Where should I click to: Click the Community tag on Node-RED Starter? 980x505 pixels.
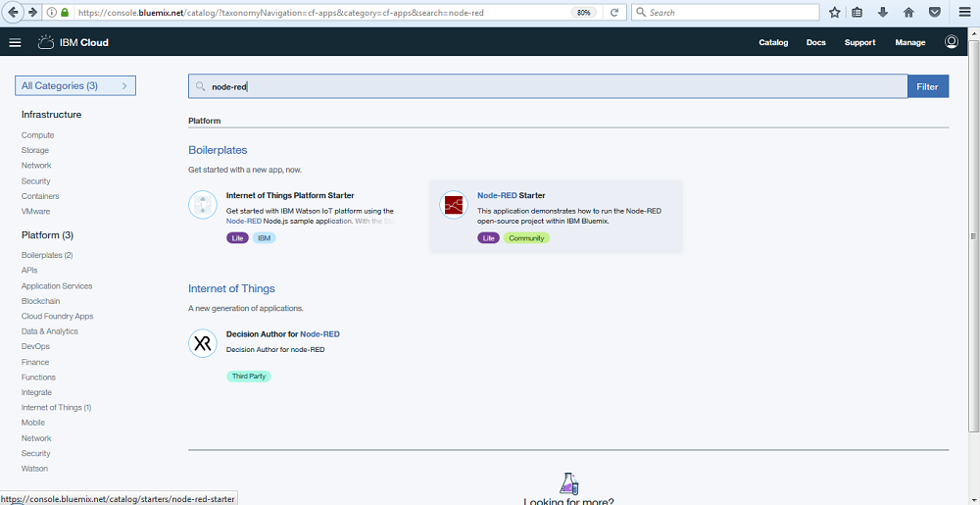[x=526, y=238]
